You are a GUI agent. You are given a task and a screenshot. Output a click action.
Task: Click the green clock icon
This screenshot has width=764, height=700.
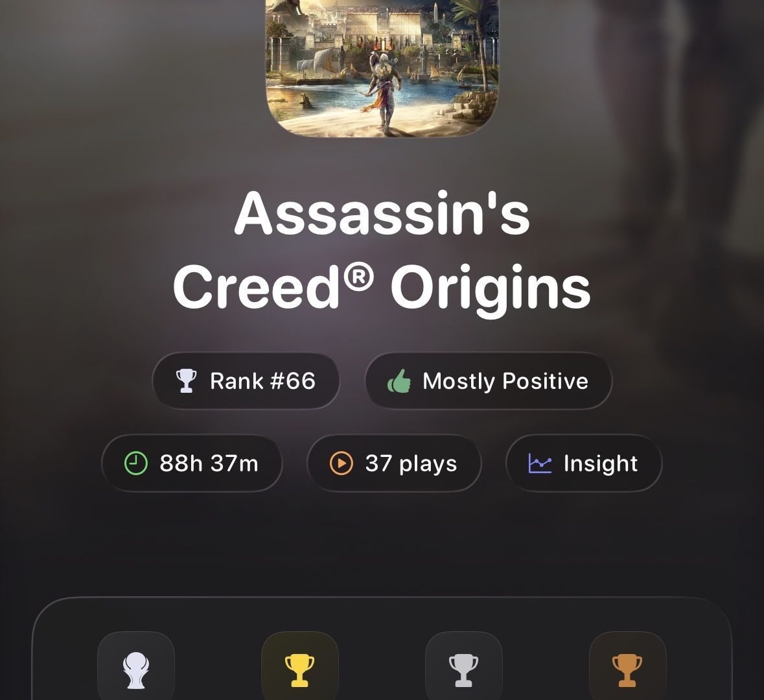[x=136, y=463]
